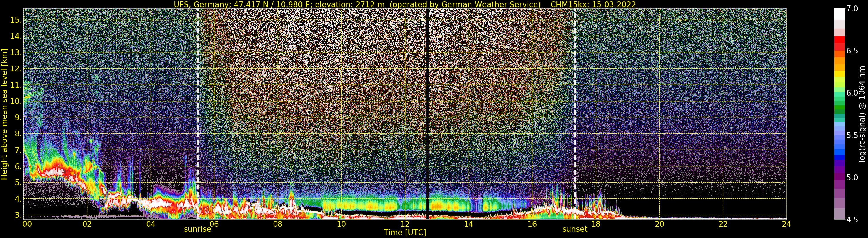Click the height axis tick '3.'
Image resolution: width=868 pixels, height=238 pixels.
(18, 215)
